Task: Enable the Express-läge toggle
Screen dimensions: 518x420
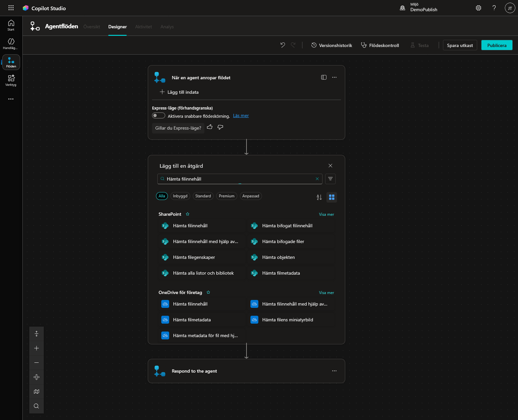Action: coord(159,115)
